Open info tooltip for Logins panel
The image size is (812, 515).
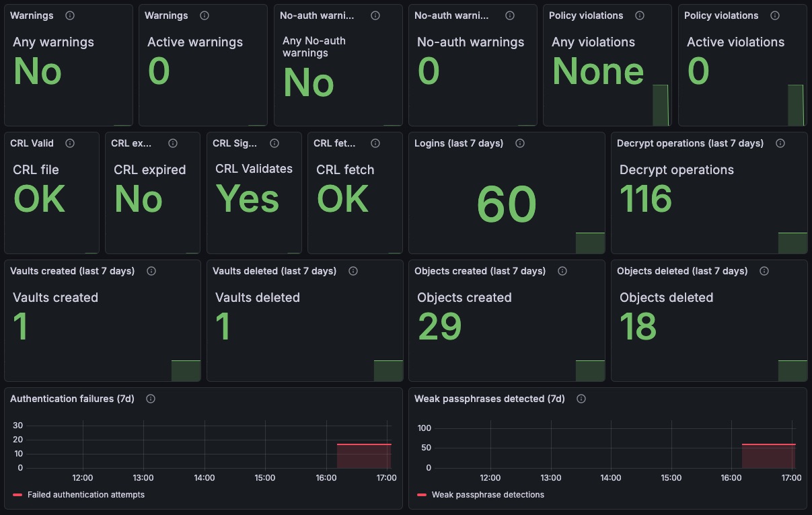[519, 143]
